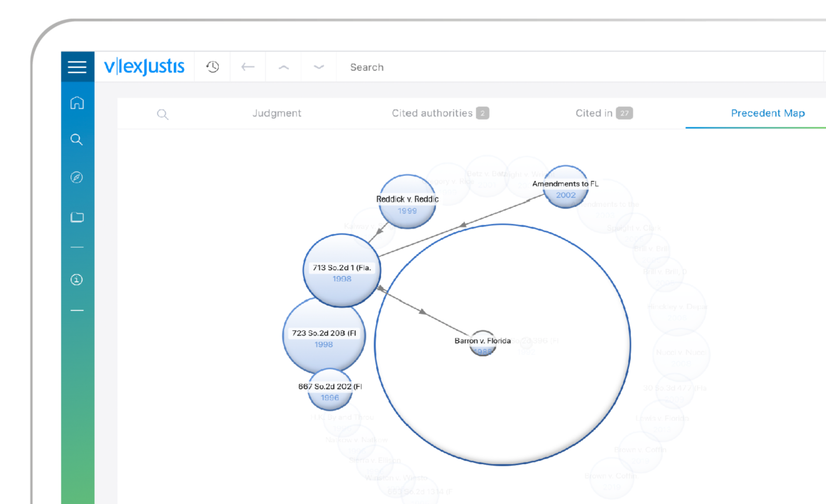826x504 pixels.
Task: Click the back arrow in the top toolbar
Action: [x=247, y=67]
